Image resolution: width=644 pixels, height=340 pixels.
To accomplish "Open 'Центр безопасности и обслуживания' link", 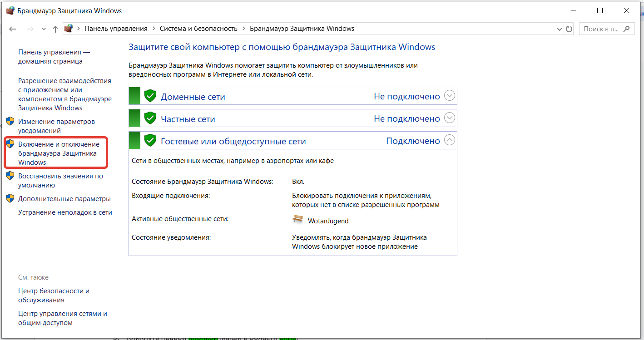I will [x=54, y=296].
